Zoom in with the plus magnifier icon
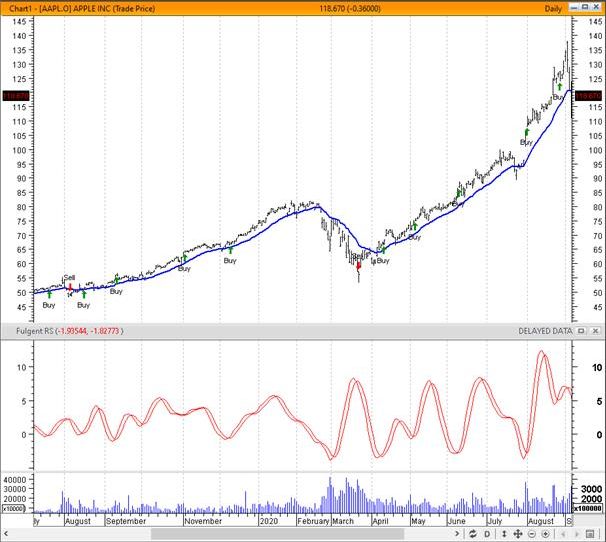Screen dimensions: 606x542 click(545, 534)
